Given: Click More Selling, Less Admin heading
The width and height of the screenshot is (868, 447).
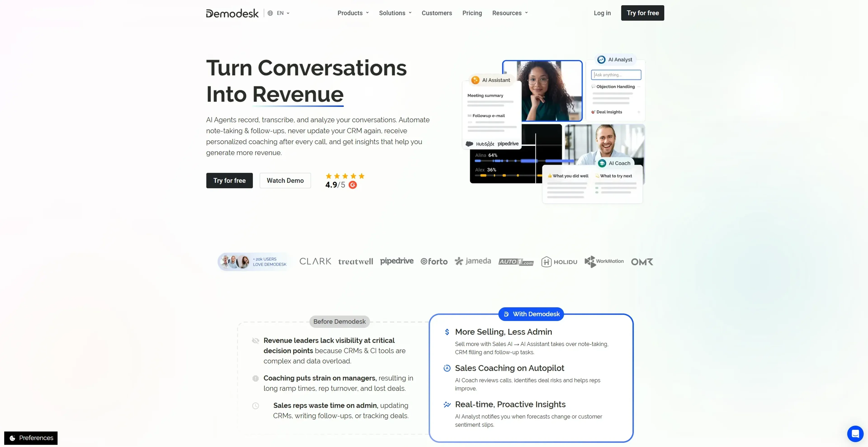Looking at the screenshot, I should 503,332.
